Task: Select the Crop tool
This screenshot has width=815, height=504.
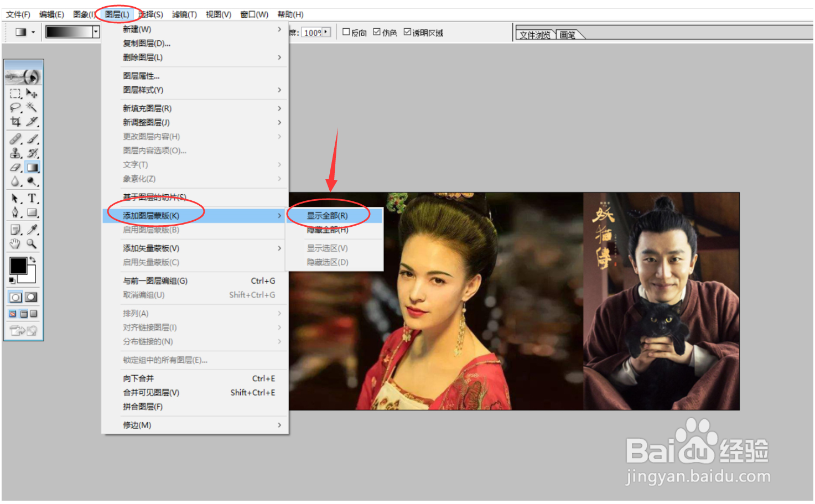Action: tap(15, 121)
